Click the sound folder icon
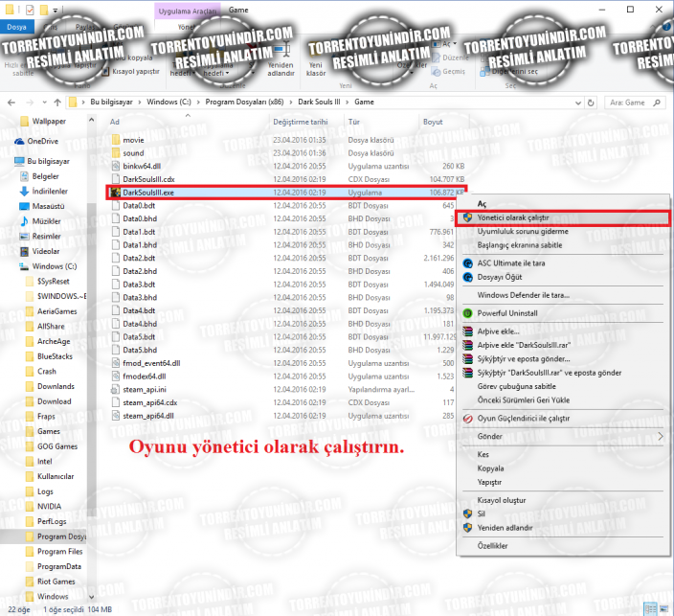 pos(116,153)
